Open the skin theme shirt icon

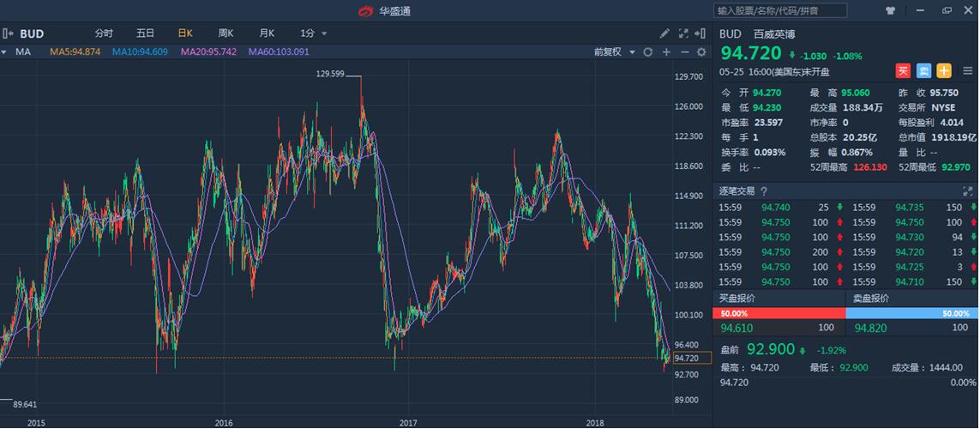(891, 10)
